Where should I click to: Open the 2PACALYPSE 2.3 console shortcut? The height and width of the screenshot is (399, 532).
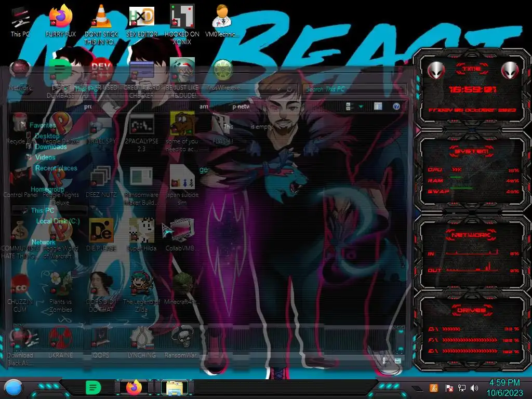click(142, 133)
